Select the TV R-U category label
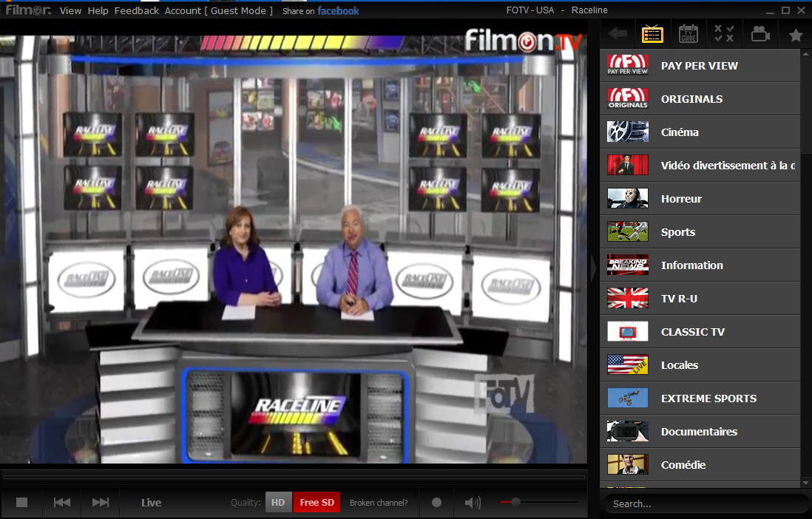Screen dimensions: 812x519 [679, 299]
